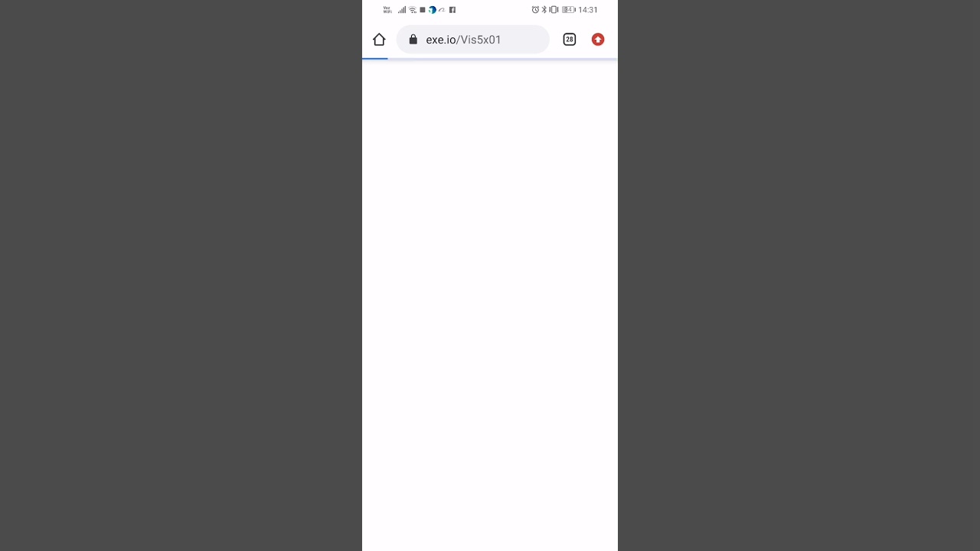
Task: Open the tab switcher showing 28 tabs
Action: point(570,40)
